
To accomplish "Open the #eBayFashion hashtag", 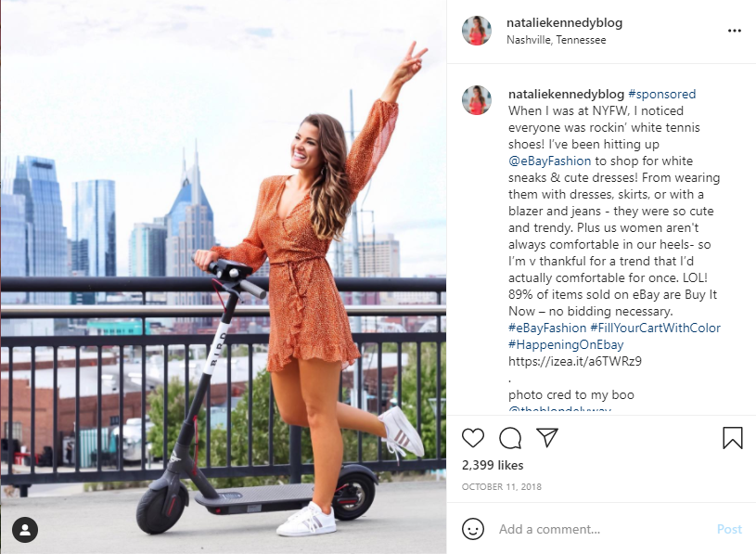I will pos(547,328).
